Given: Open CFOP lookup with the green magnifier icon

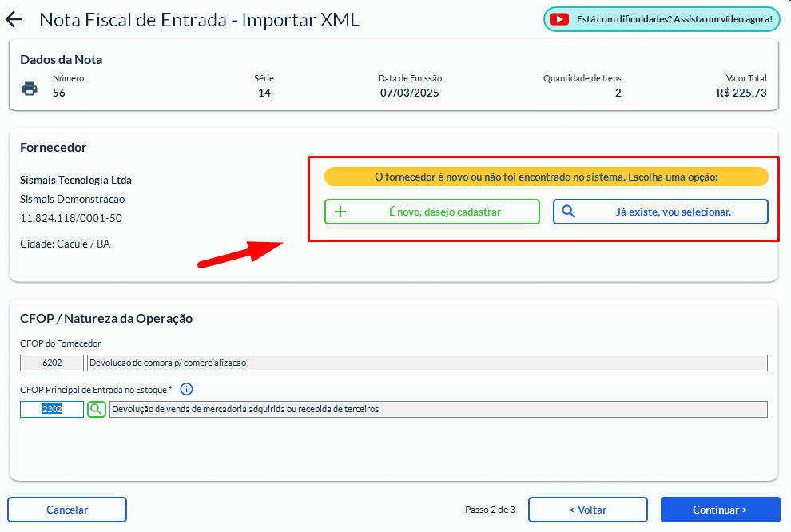Looking at the screenshot, I should pyautogui.click(x=96, y=410).
